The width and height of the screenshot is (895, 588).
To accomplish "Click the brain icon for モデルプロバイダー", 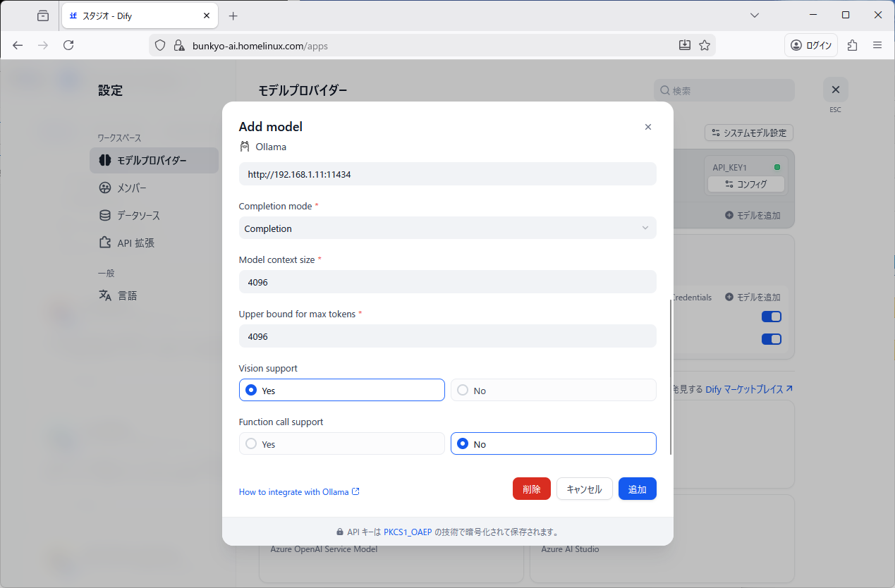I will pos(105,160).
